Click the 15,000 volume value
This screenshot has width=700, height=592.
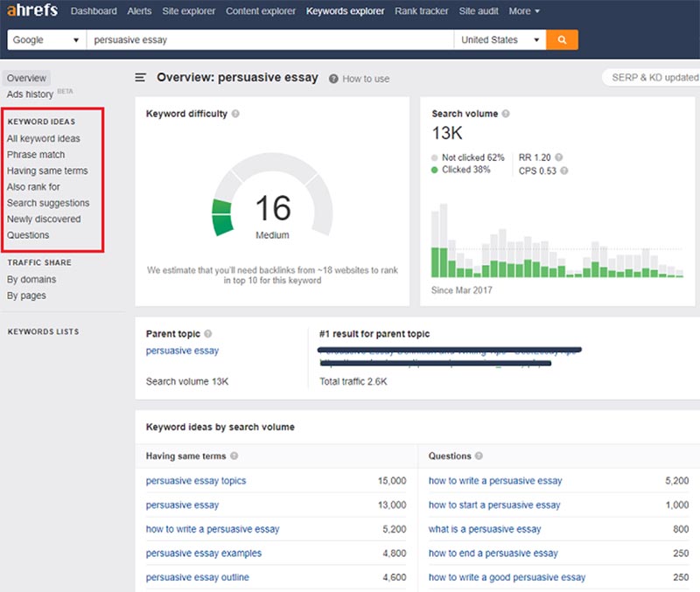392,481
